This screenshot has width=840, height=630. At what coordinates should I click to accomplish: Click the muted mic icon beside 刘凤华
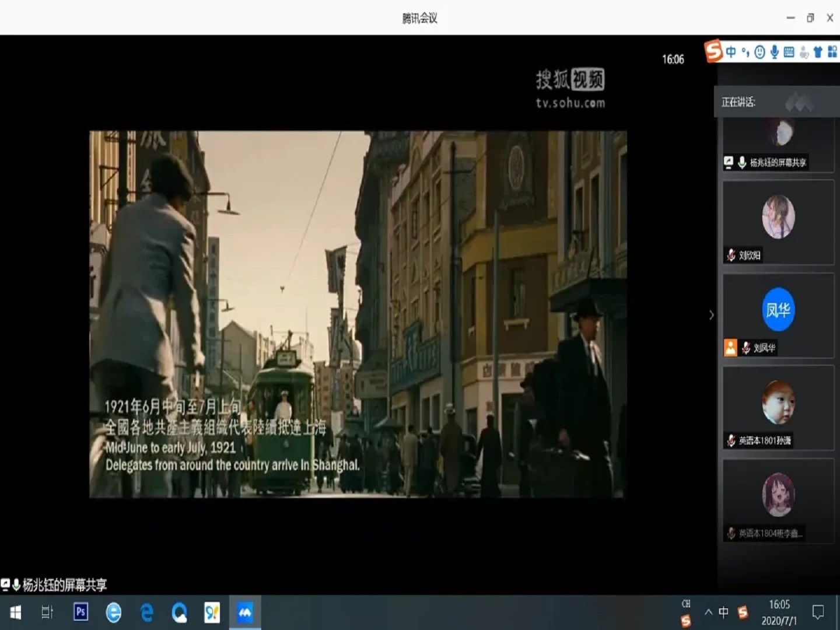tap(745, 348)
